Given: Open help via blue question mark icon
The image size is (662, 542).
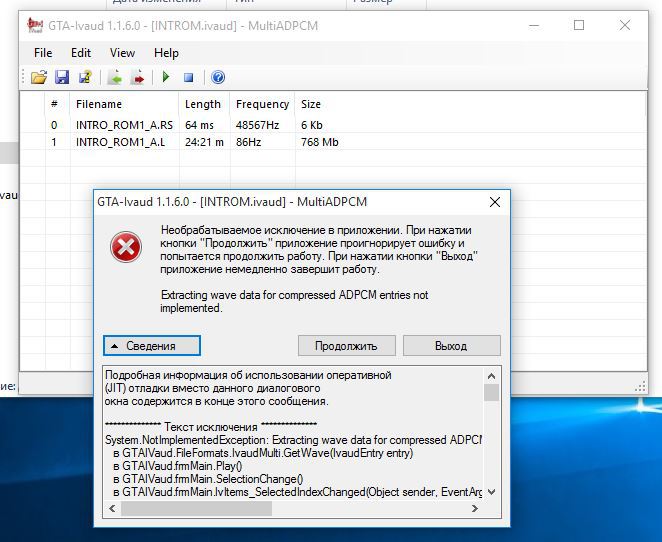Looking at the screenshot, I should [218, 77].
